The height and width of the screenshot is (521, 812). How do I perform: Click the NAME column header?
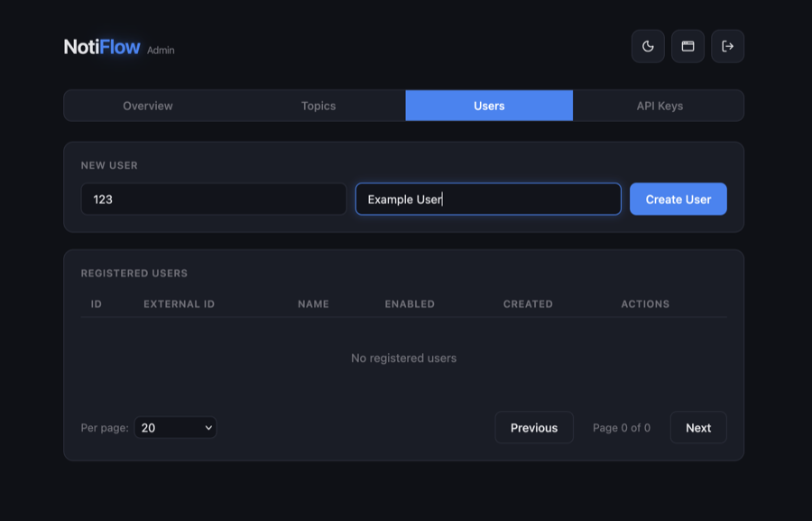point(313,304)
